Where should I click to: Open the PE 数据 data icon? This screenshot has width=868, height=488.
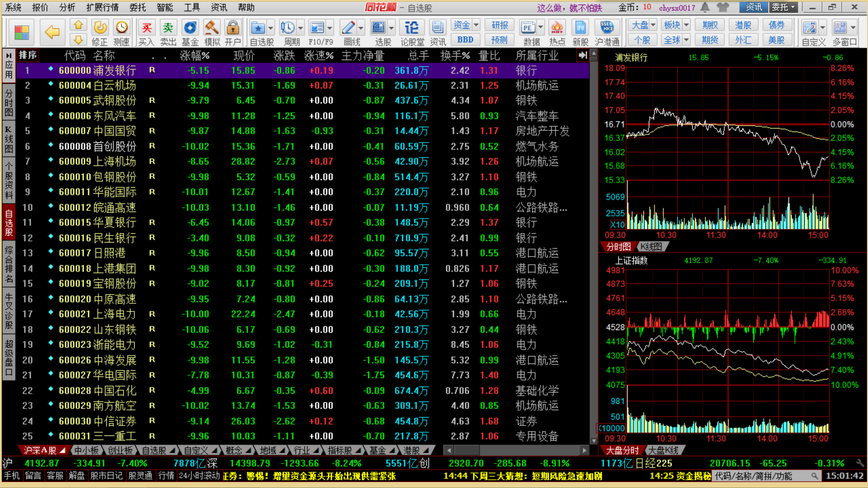528,28
